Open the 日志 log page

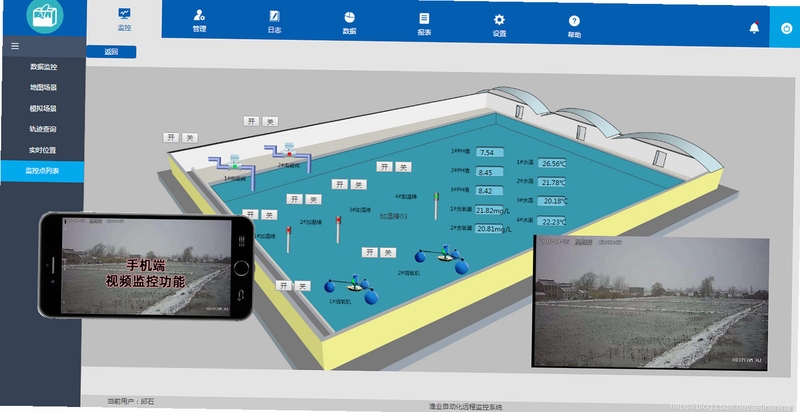274,22
